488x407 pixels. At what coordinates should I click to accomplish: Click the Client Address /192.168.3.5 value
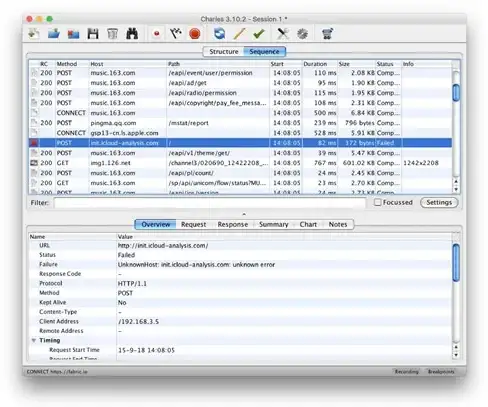tap(138, 322)
